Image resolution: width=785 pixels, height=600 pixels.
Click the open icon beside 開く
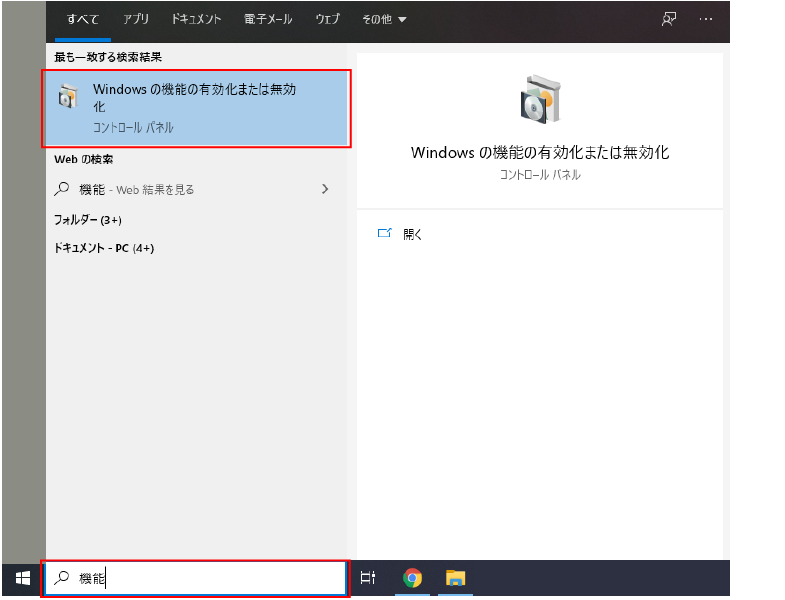click(x=384, y=233)
